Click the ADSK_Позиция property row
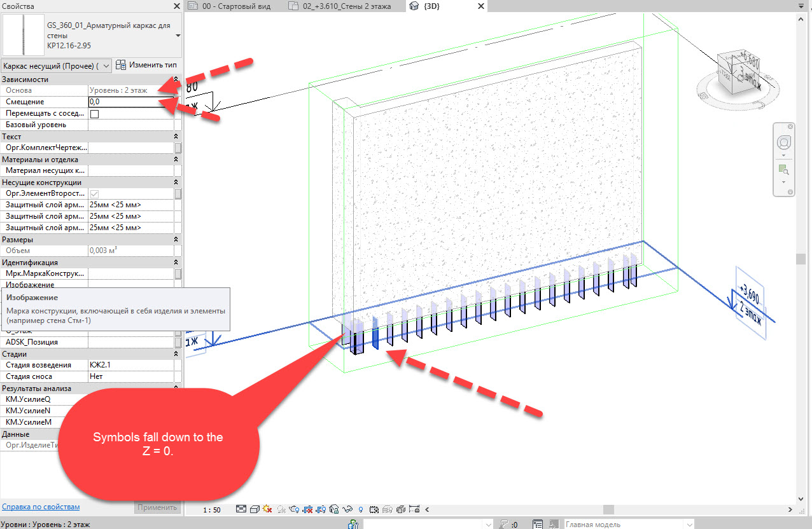 [91, 342]
